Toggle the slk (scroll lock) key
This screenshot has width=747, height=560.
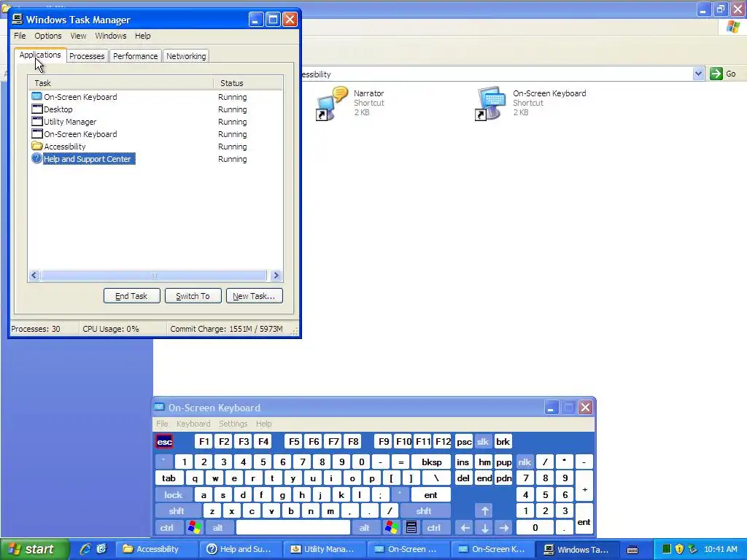tap(483, 441)
